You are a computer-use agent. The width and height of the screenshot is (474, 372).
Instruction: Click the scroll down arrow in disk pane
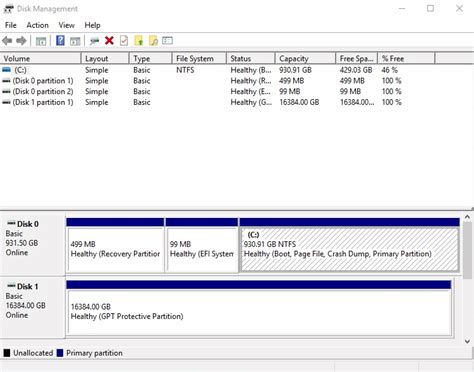467,341
